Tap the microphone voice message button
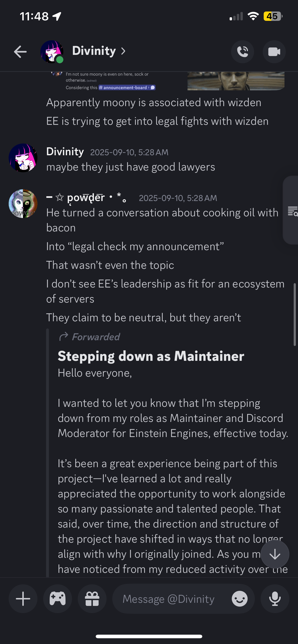The height and width of the screenshot is (644, 298). pos(275,599)
